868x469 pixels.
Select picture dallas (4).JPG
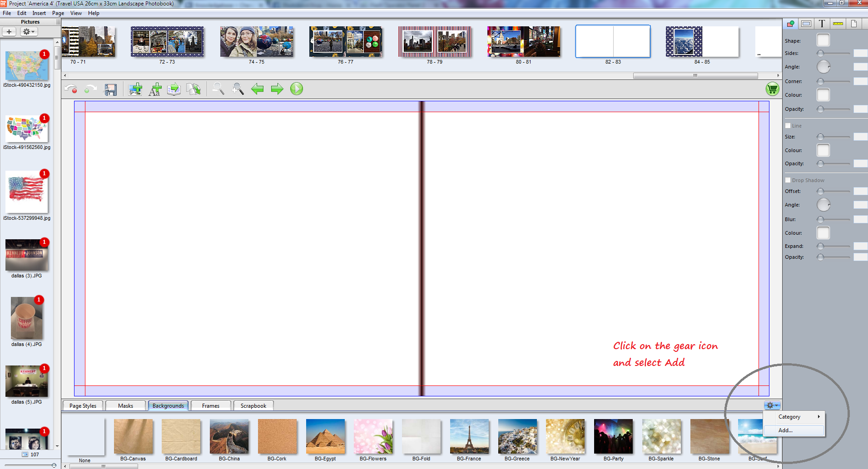coord(27,318)
